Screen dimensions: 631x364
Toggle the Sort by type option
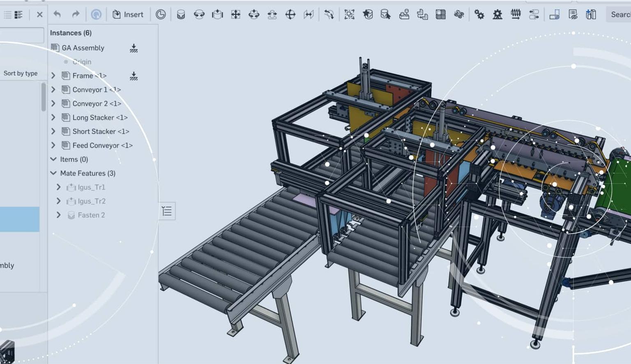coord(20,73)
